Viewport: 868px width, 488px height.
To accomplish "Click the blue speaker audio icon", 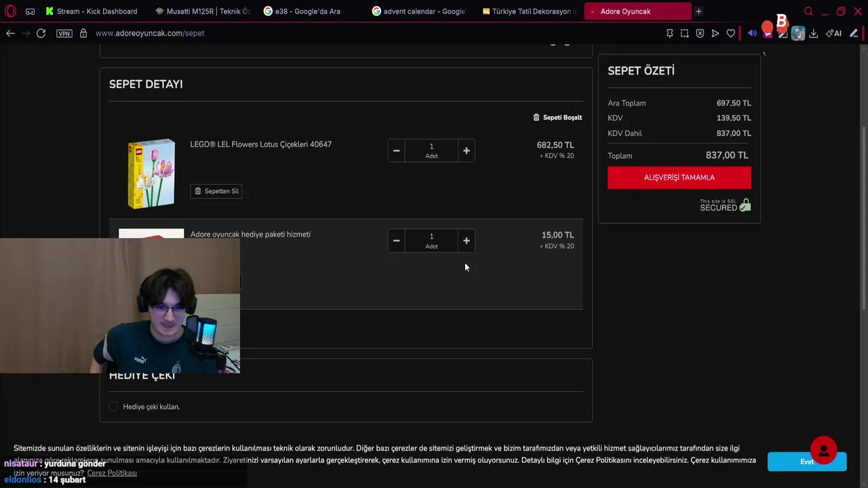I will click(x=752, y=33).
